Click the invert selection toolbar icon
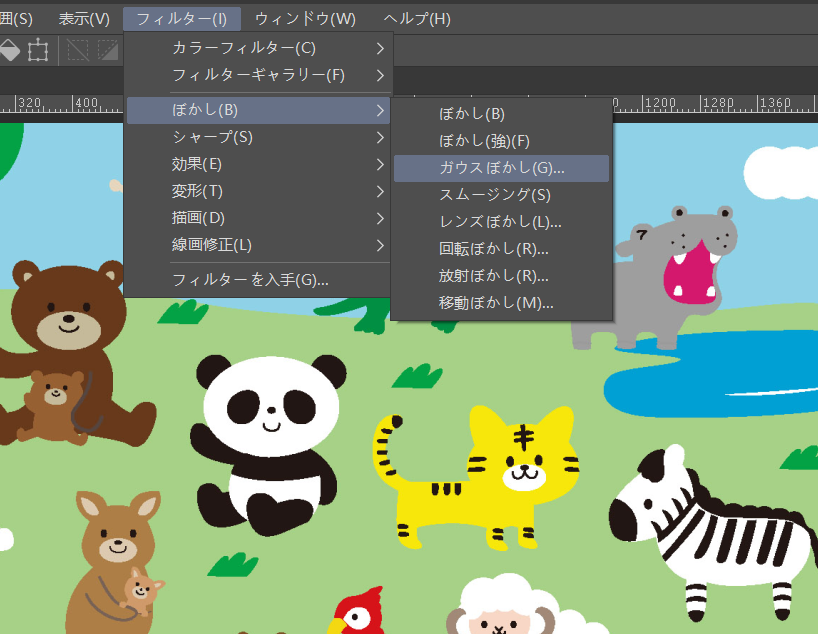Screen dimensions: 818x634 108,49
